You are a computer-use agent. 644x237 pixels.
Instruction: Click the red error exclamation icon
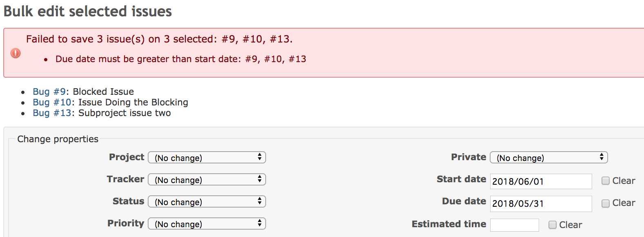point(16,53)
